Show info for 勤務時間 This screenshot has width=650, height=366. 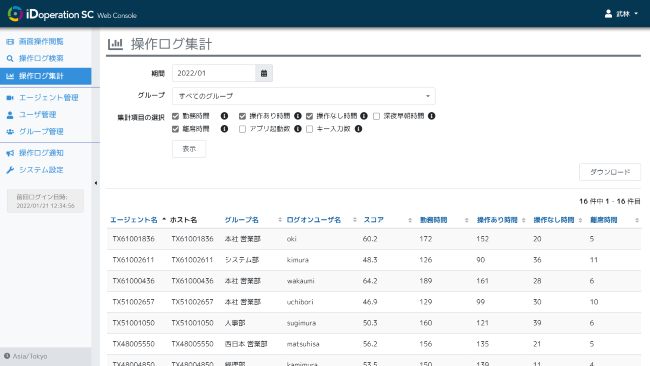point(224,116)
